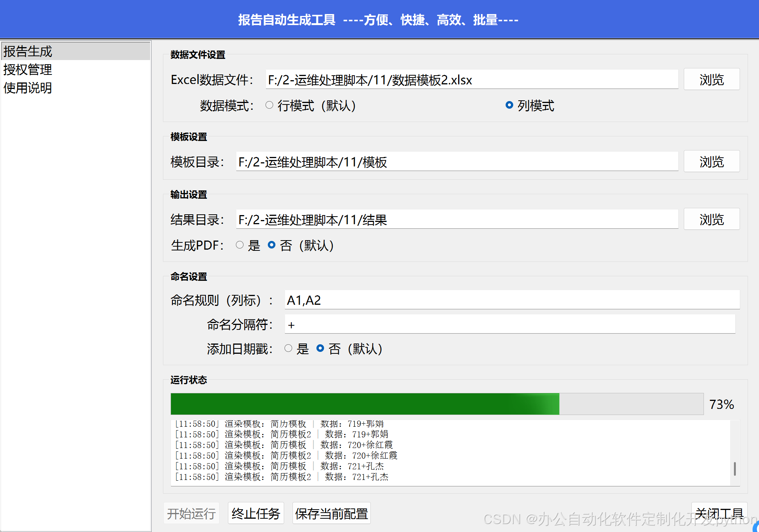Image resolution: width=759 pixels, height=532 pixels.
Task: Click the 命名规则（列标）input field
Action: click(511, 300)
